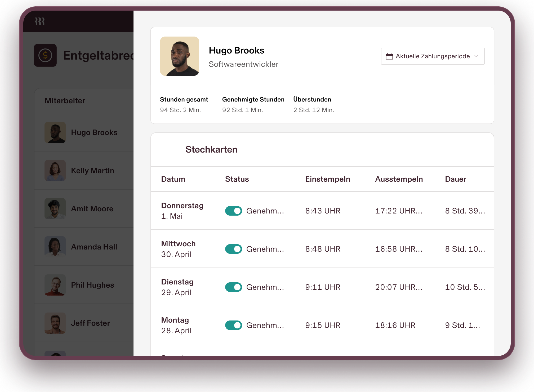Disable approval for Dienstag 29. April

point(233,287)
